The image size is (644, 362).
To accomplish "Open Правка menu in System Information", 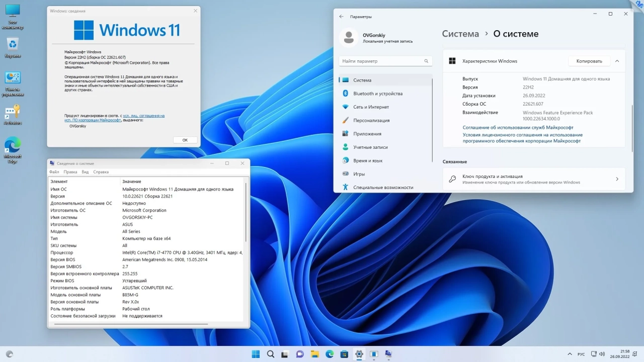I will pos(70,172).
